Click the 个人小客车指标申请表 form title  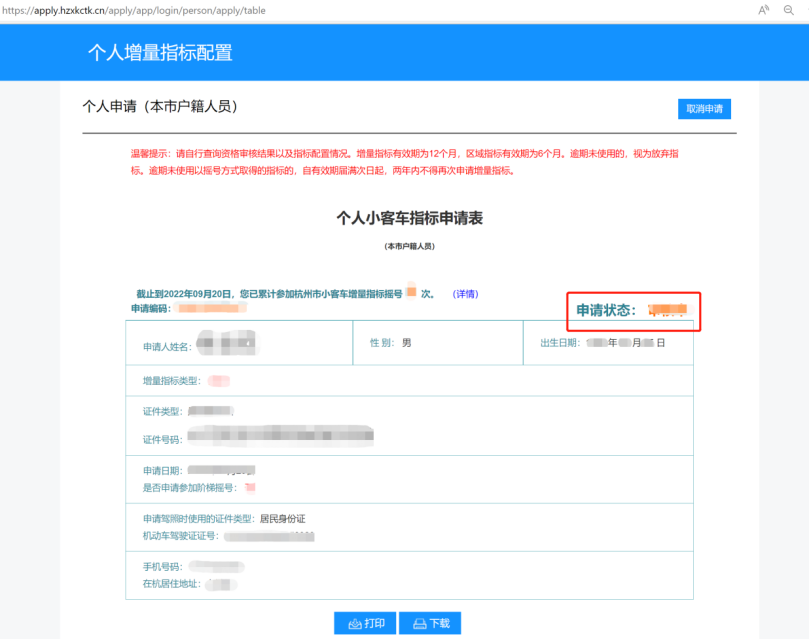[409, 218]
